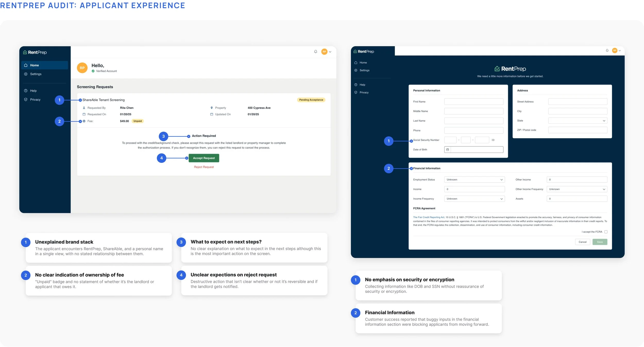Click the Pending Acceptance status badge
The image size is (644, 347).
pyautogui.click(x=311, y=100)
